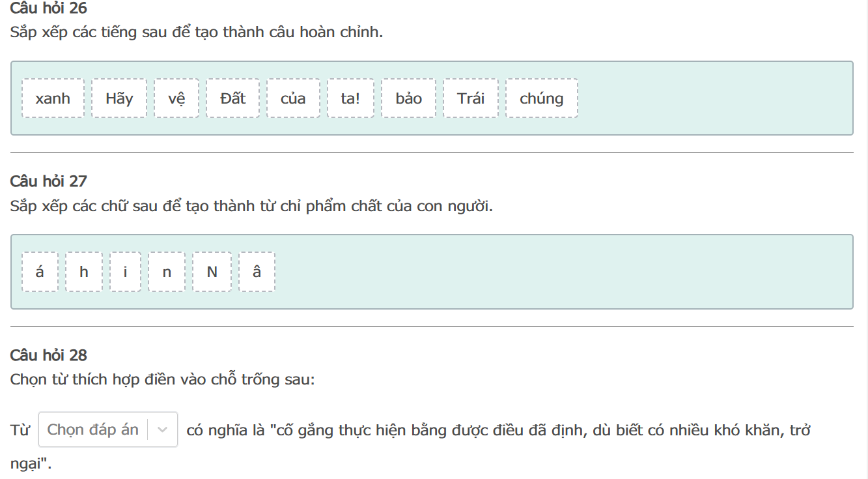The height and width of the screenshot is (479, 868).
Task: Open the "Chọn đáp án" dropdown
Action: [93, 429]
